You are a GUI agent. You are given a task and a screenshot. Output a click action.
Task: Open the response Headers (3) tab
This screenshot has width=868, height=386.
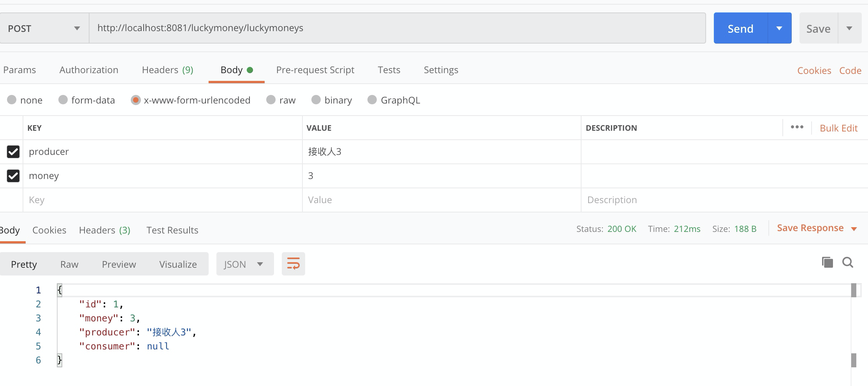(104, 230)
